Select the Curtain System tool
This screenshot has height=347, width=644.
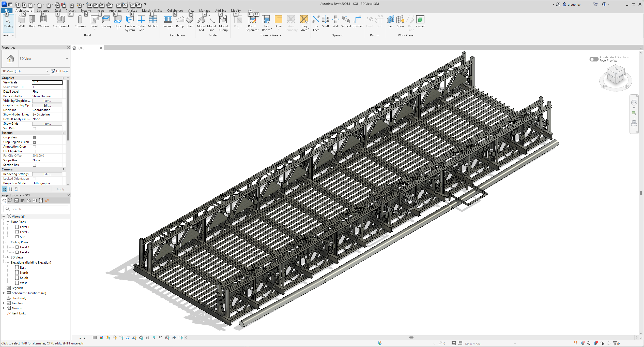click(130, 23)
